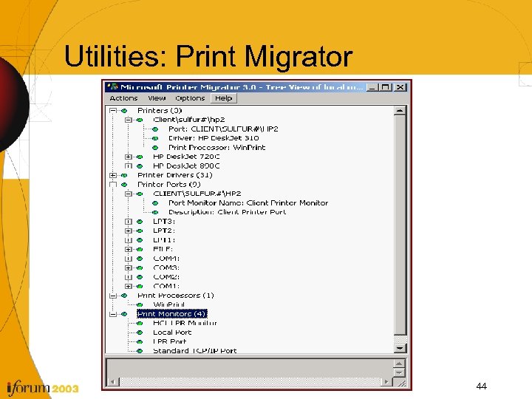Select the Local Port monitor entry

pyautogui.click(x=172, y=332)
